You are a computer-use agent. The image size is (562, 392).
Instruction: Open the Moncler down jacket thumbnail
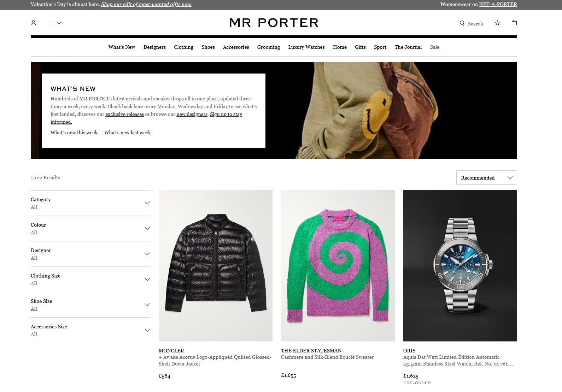[x=216, y=266]
